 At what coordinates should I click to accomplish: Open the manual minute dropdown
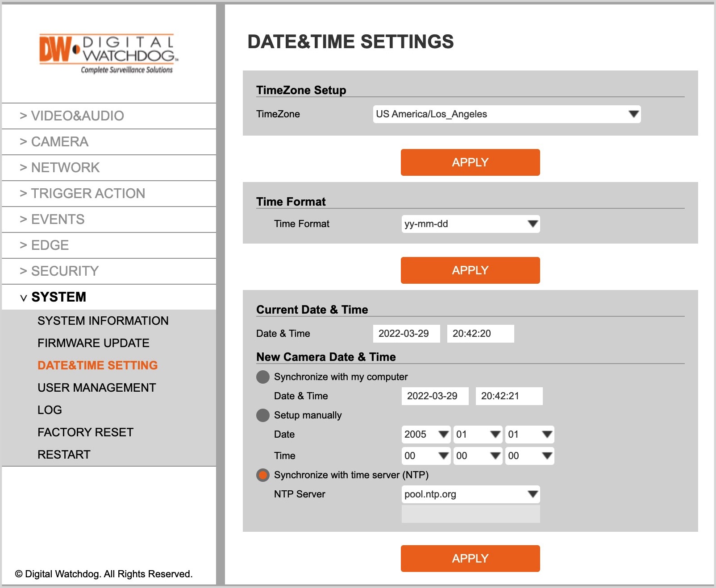click(478, 456)
